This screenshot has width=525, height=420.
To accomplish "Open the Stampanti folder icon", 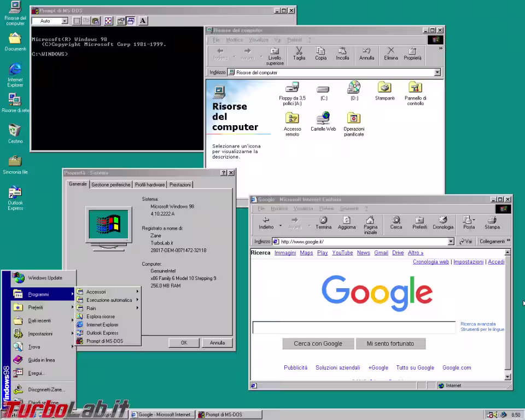I will 384,91.
